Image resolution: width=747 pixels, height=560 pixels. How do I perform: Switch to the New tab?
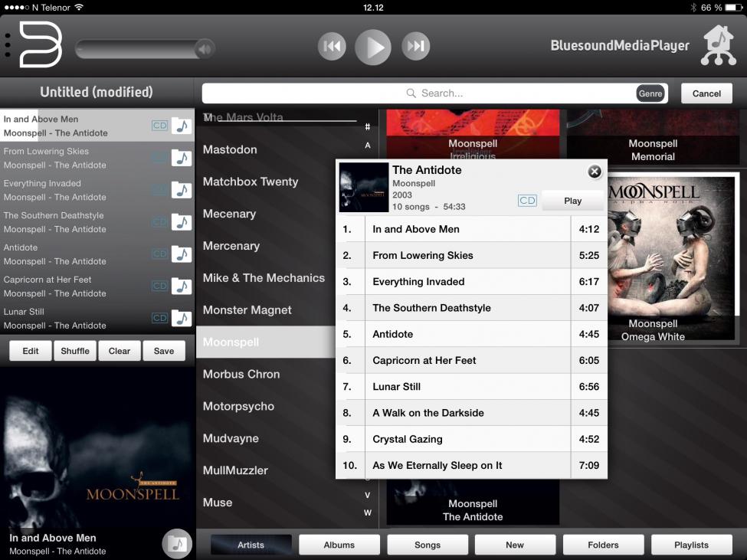tap(515, 545)
